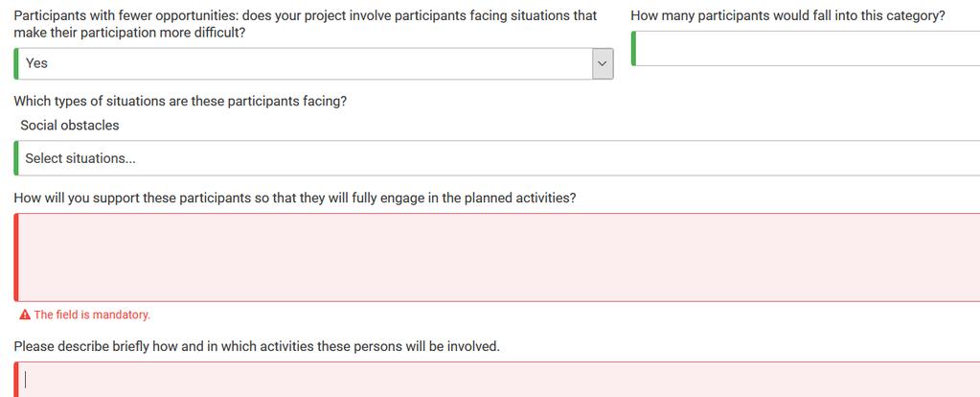Open the fewer opportunities Yes combo box
The height and width of the screenshot is (397, 980).
314,64
